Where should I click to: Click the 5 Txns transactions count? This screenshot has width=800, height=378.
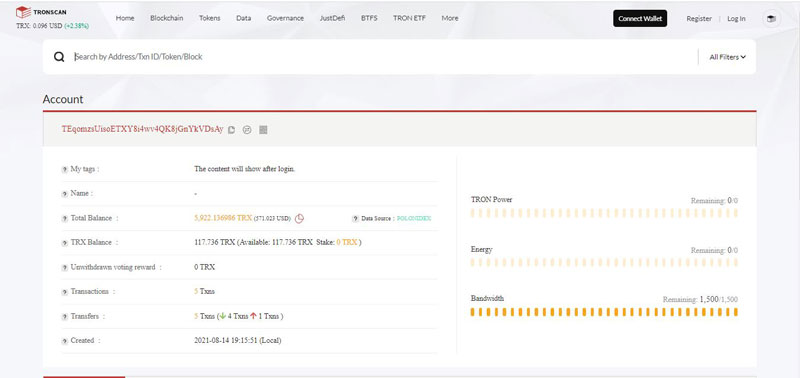click(205, 291)
